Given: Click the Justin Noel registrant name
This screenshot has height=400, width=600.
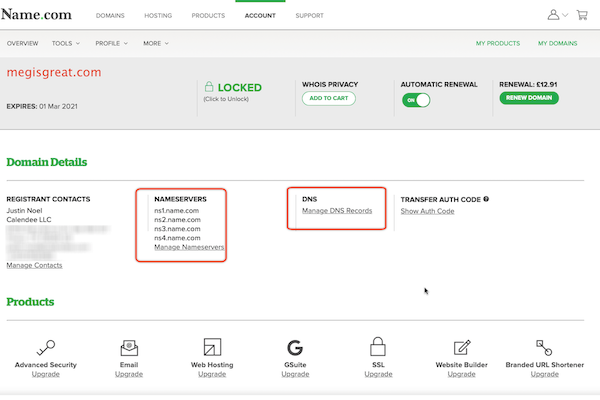Looking at the screenshot, I should tap(24, 211).
